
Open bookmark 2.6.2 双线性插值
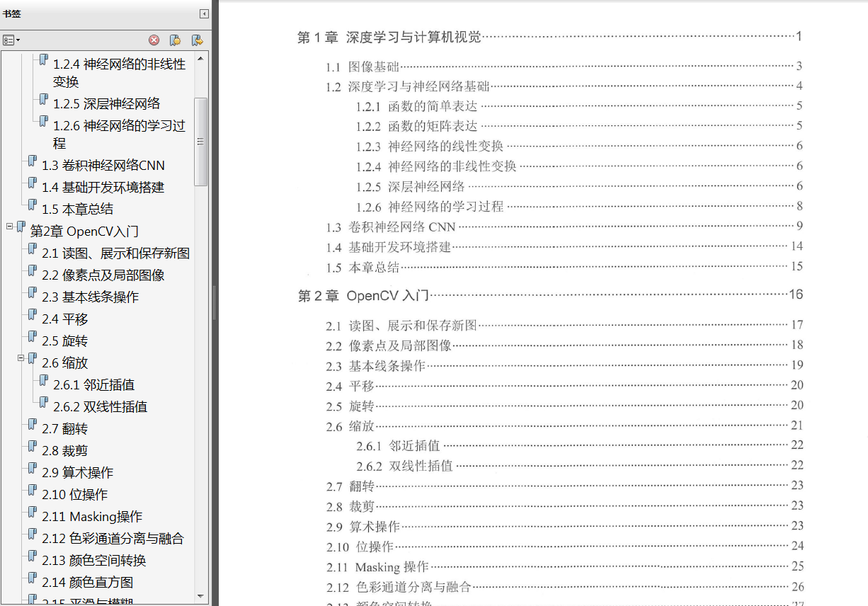coord(100,407)
